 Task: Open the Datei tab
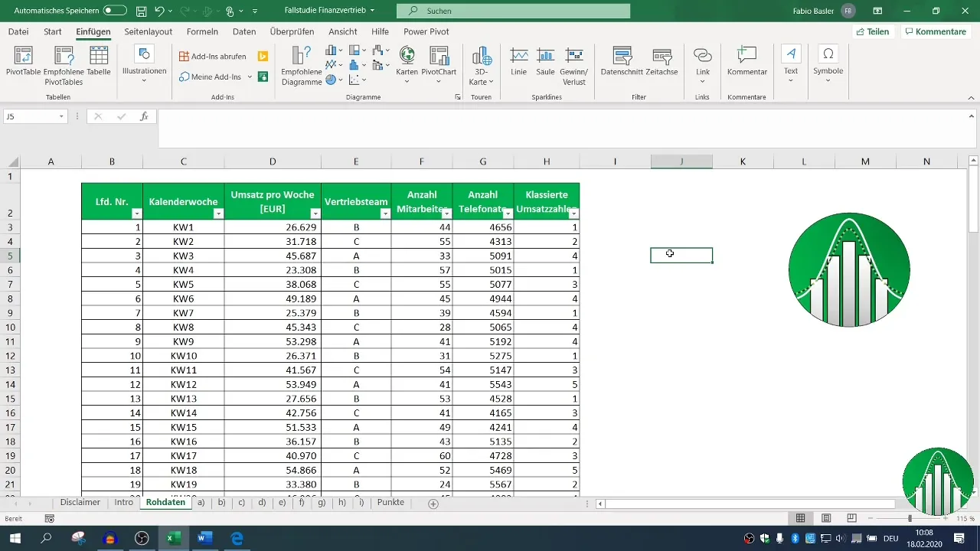[x=18, y=31]
